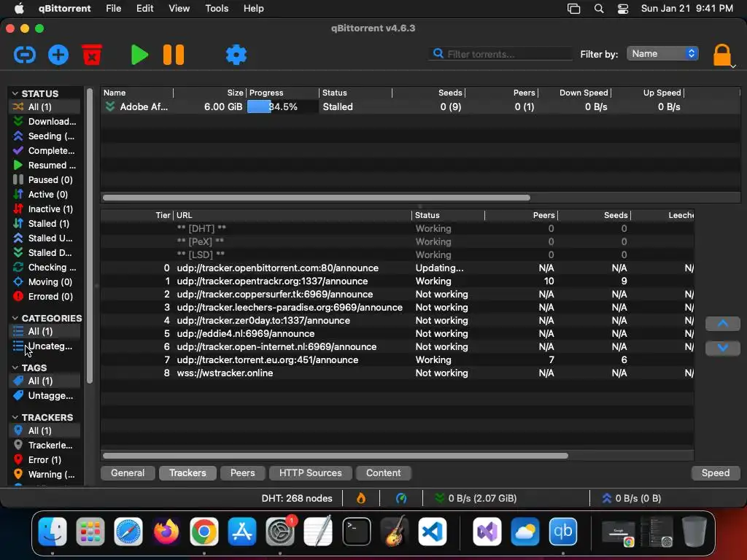Select the Completed status filter
Image resolution: width=747 pixels, height=560 pixels.
(44, 150)
